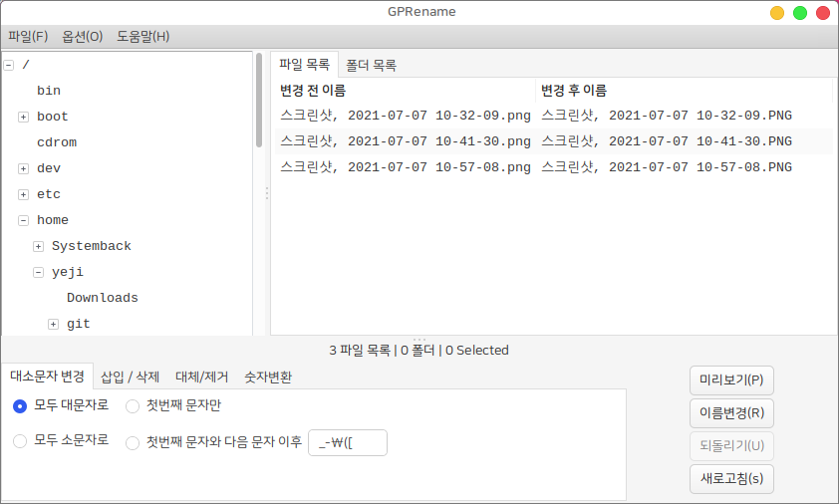This screenshot has height=504, width=839.
Task: Select the 모두 소문자로 radio option
Action: 20,441
